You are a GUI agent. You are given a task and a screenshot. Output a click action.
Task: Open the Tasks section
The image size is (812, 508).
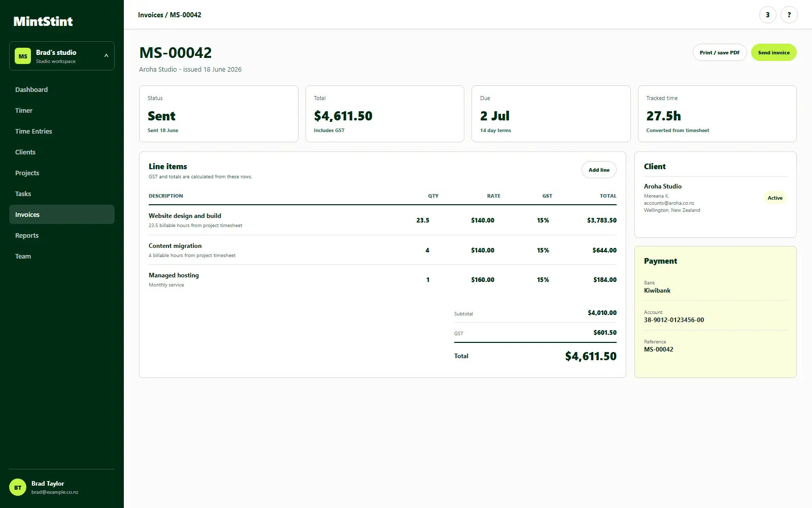[62, 194]
